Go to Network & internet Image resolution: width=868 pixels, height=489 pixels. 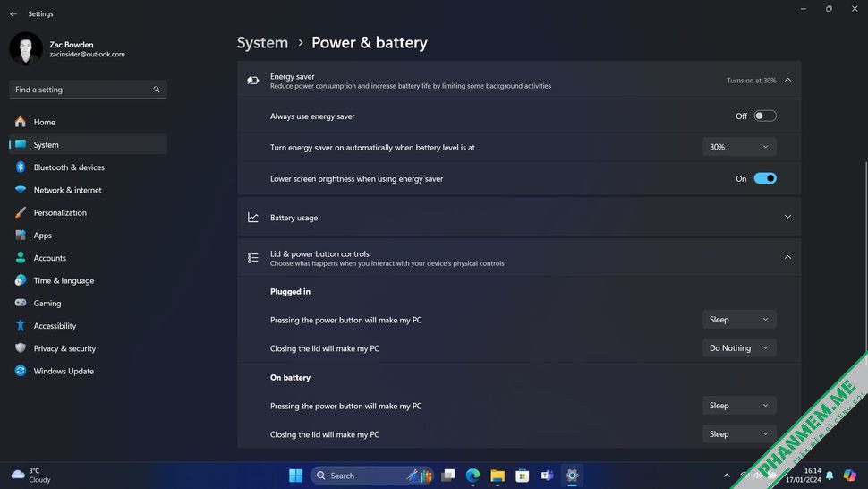point(88,190)
